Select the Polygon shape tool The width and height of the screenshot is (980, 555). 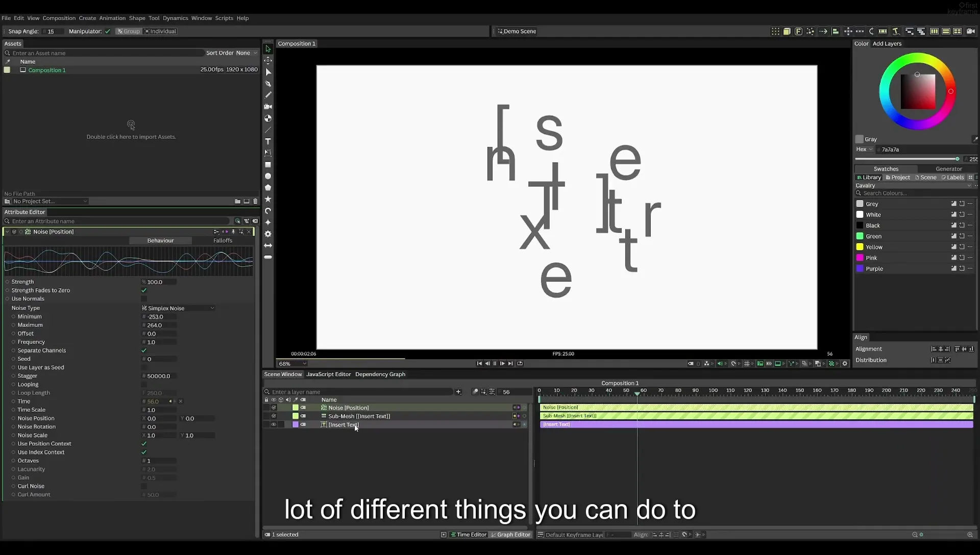click(x=267, y=188)
